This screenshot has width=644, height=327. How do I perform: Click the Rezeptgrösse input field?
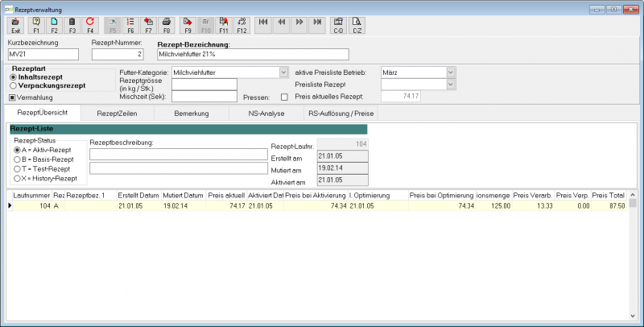coord(204,85)
